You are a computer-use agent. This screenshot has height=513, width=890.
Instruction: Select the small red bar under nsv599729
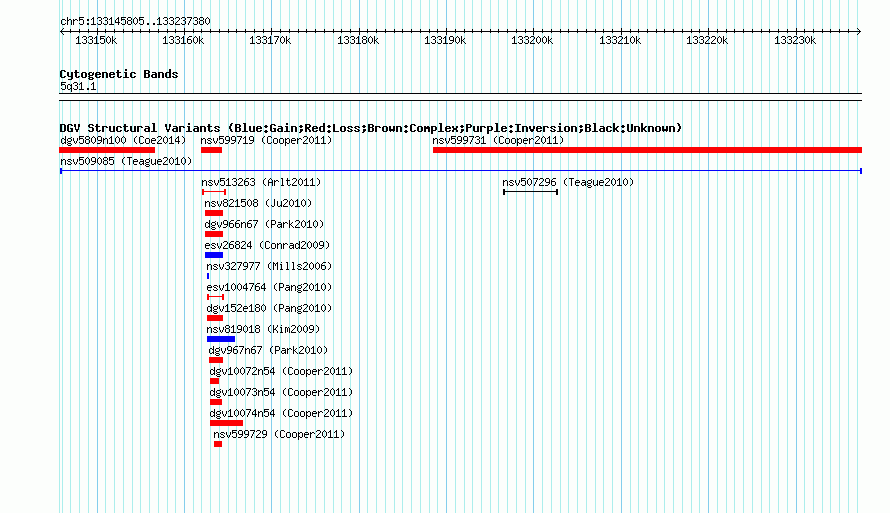click(x=218, y=444)
